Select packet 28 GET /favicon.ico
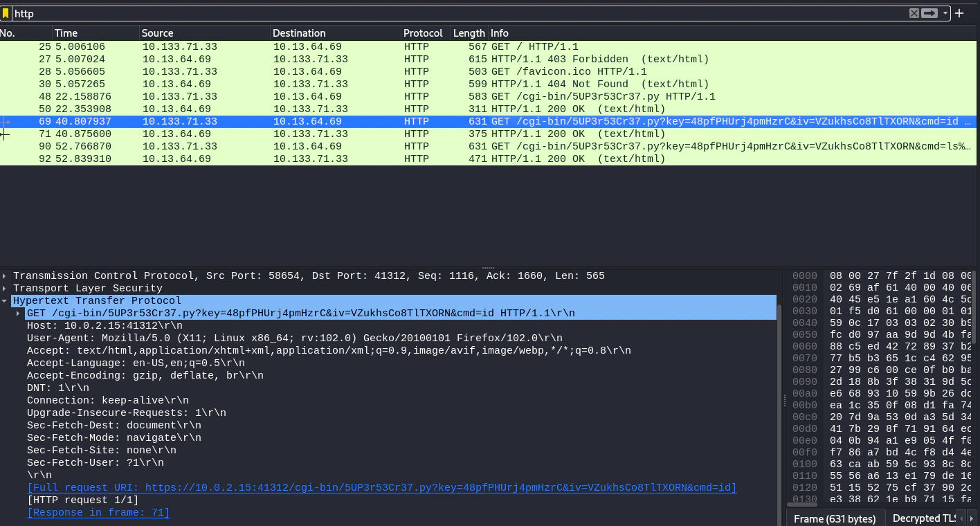Screen dimensions: 980x526 [x=488, y=72]
